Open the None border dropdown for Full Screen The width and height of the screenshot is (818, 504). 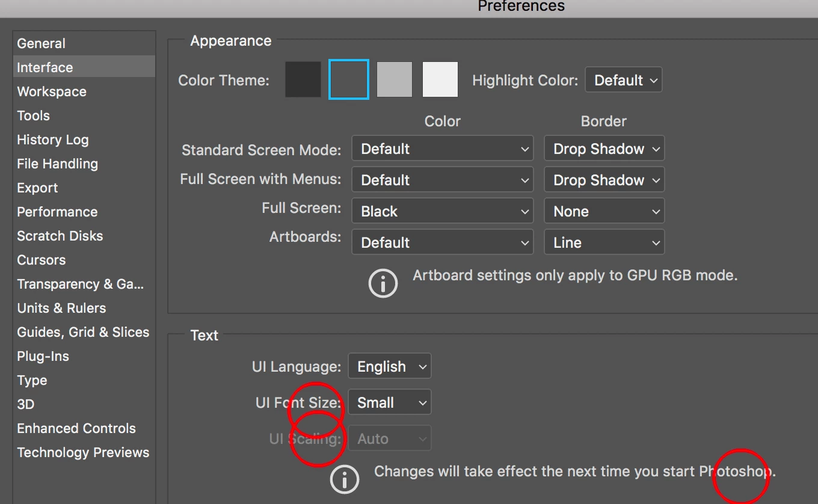603,211
